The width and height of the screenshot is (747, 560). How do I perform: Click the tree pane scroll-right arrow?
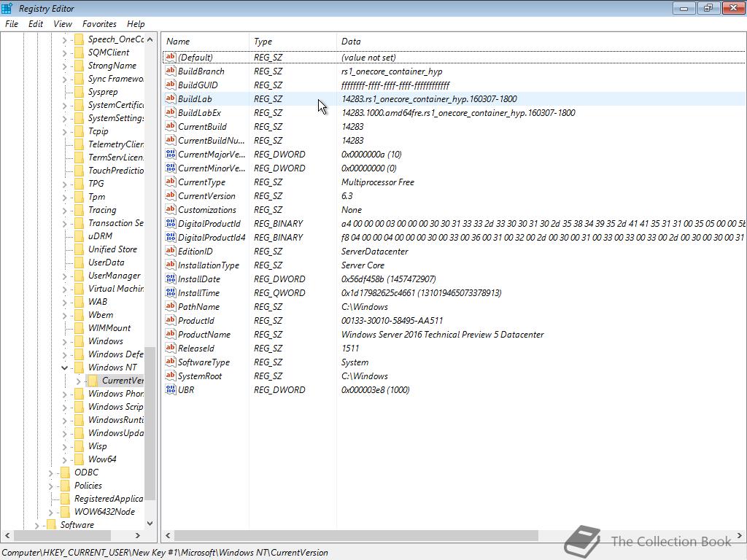coord(138,536)
